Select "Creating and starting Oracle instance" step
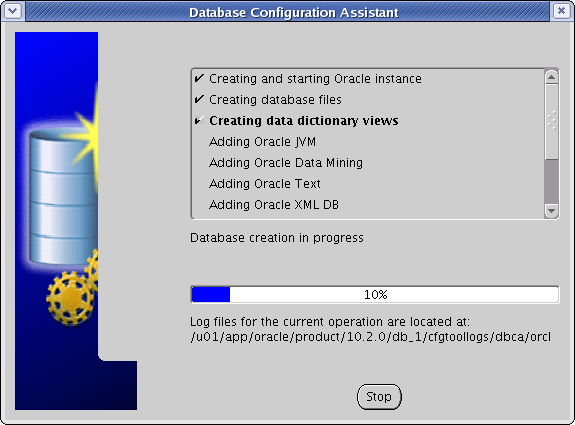The image size is (575, 425). (315, 79)
